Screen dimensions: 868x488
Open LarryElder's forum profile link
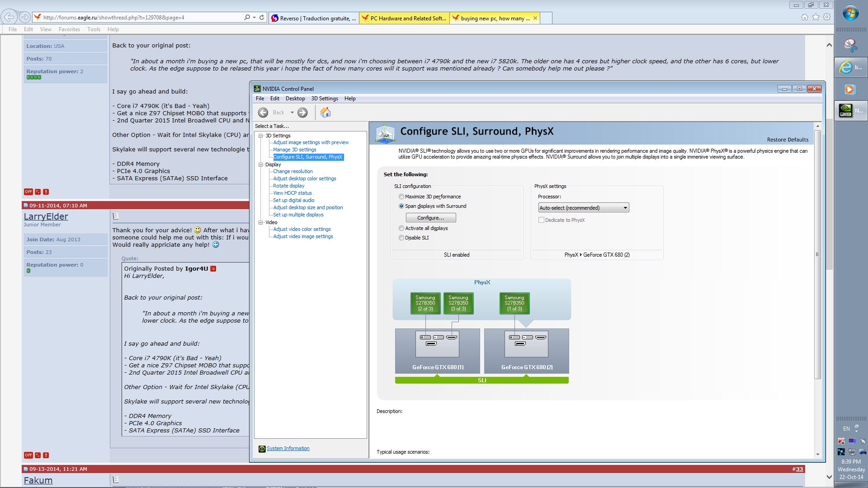[x=46, y=217]
